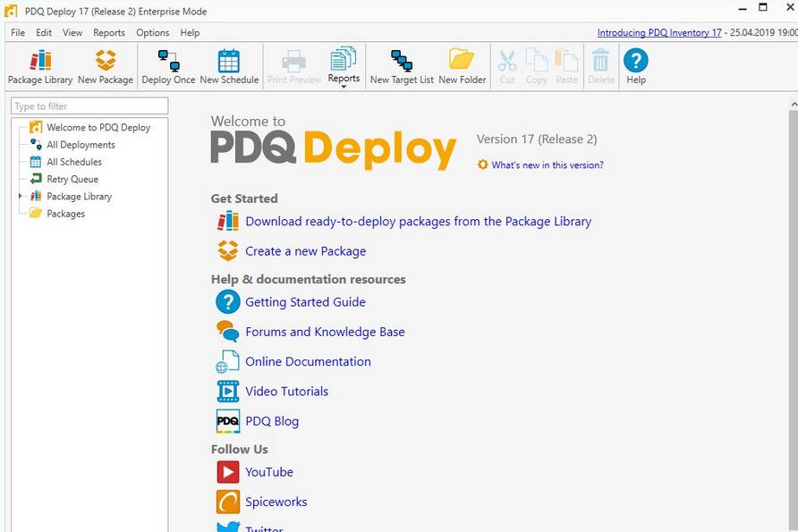Open the Help menu in menu bar
The image size is (798, 532).
point(190,32)
